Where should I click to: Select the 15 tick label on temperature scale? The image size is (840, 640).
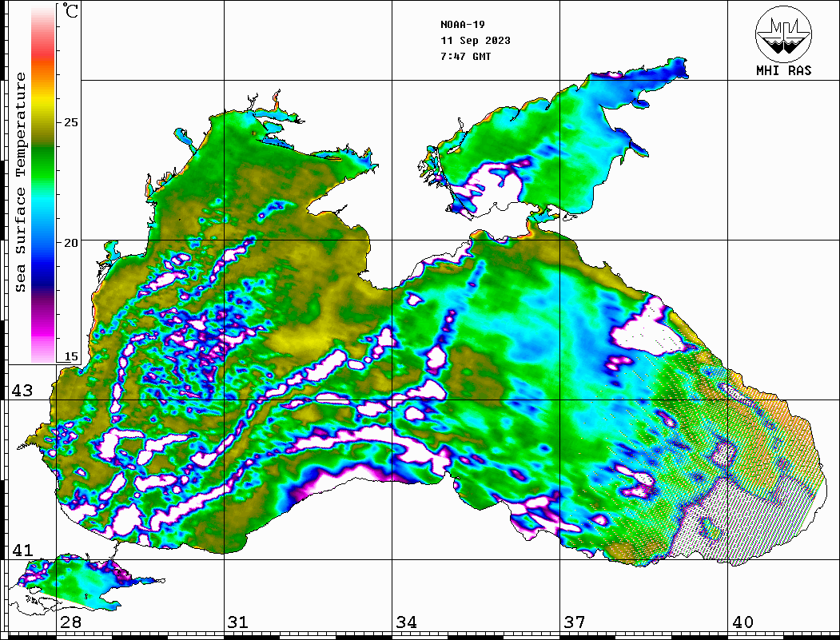pyautogui.click(x=71, y=356)
